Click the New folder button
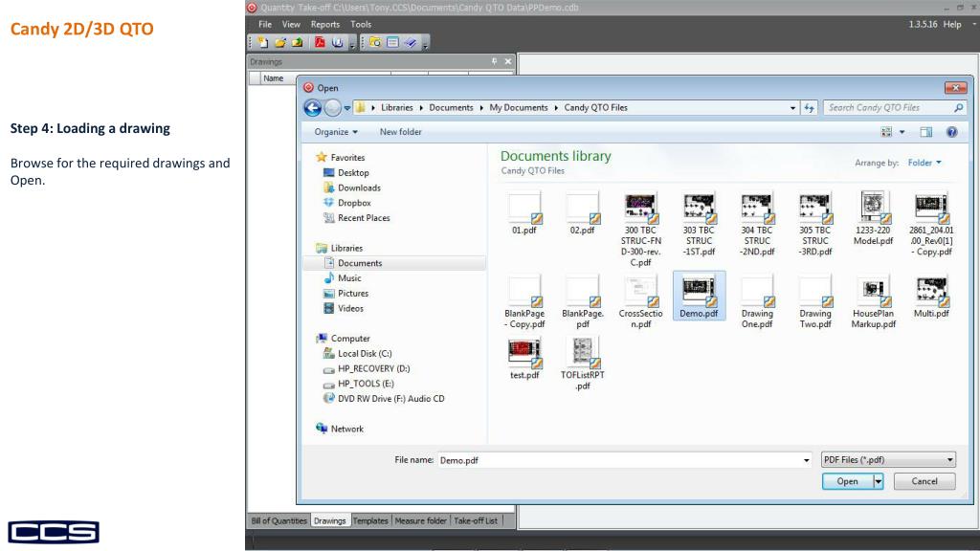 click(x=401, y=132)
